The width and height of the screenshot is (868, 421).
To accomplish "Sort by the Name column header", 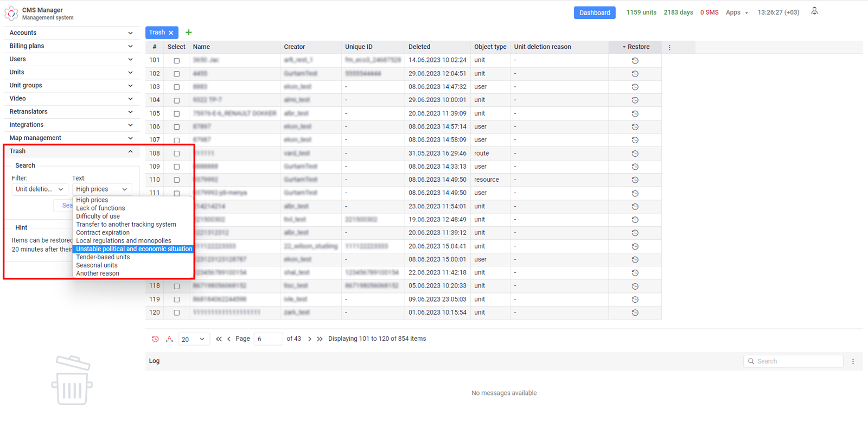I will (x=235, y=47).
